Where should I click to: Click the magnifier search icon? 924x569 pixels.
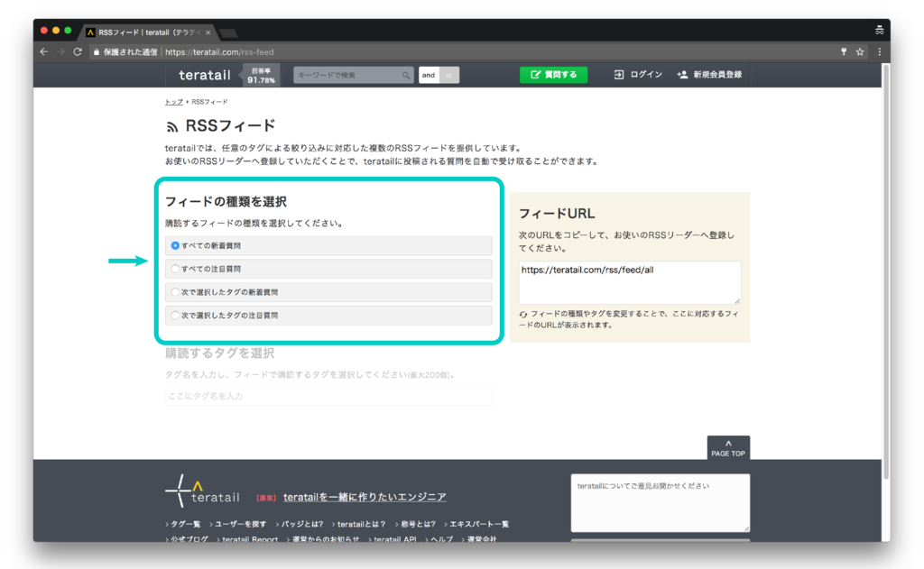[406, 75]
